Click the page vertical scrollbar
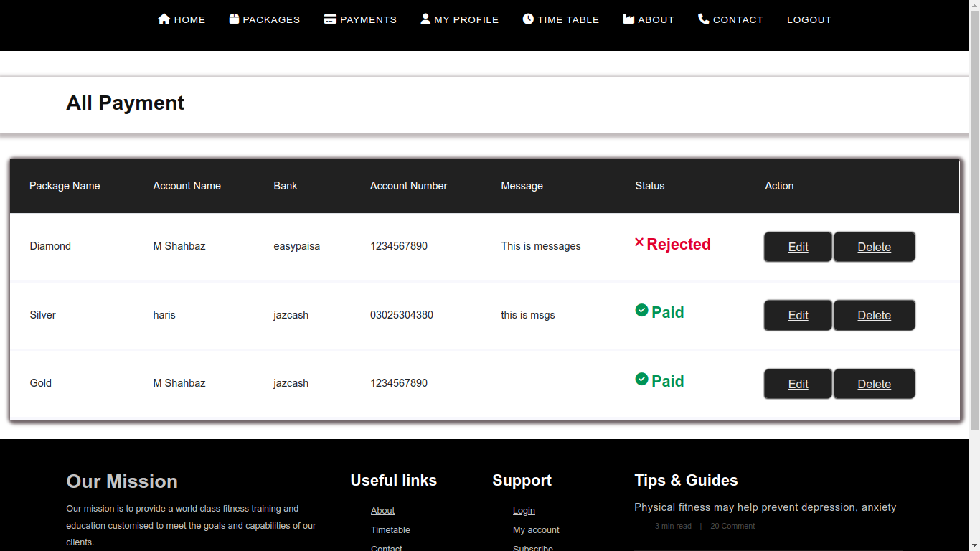The width and height of the screenshot is (980, 551). pyautogui.click(x=974, y=215)
